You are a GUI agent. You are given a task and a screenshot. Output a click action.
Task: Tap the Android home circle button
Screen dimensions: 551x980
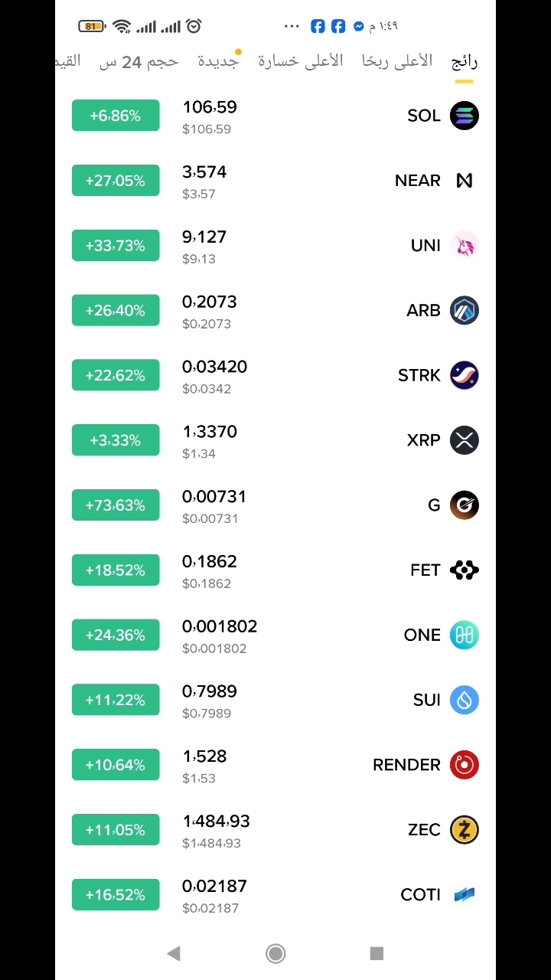pos(275,953)
